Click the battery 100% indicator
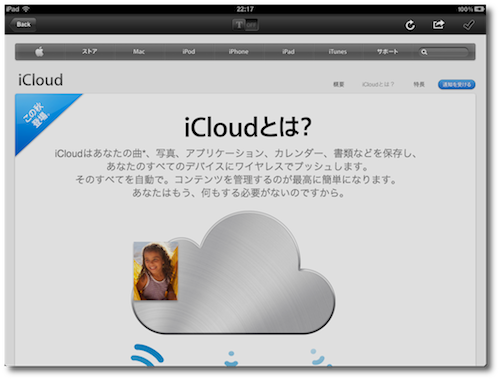Image resolution: width=500 pixels, height=380 pixels. [x=471, y=9]
